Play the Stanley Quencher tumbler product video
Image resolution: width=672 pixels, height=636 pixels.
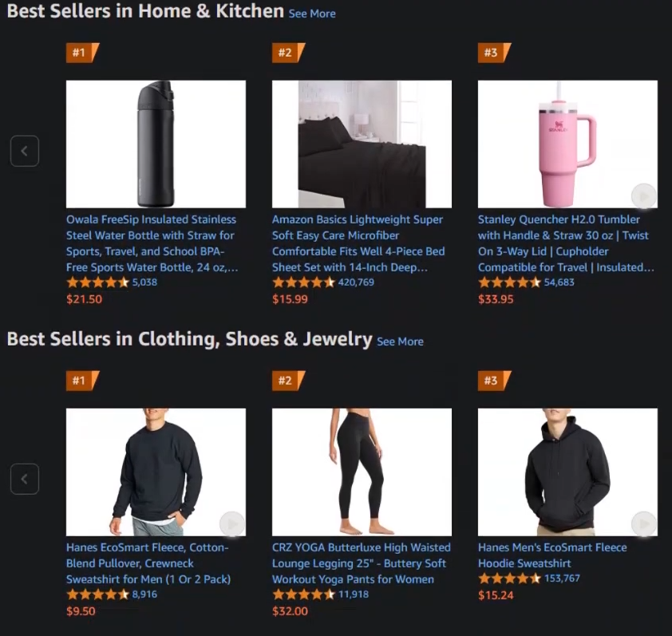[644, 196]
